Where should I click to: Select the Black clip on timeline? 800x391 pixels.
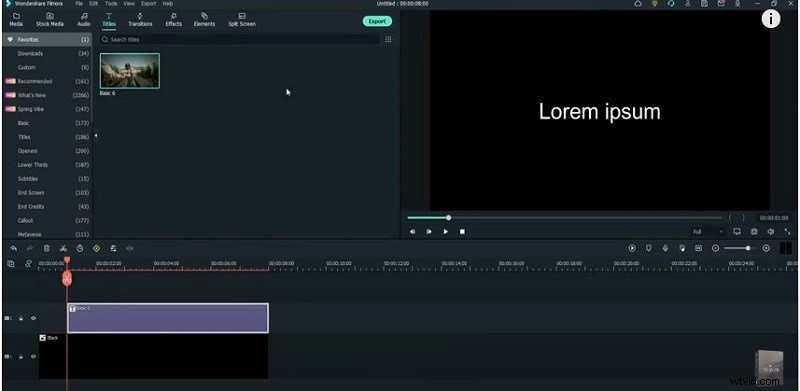[x=154, y=356]
